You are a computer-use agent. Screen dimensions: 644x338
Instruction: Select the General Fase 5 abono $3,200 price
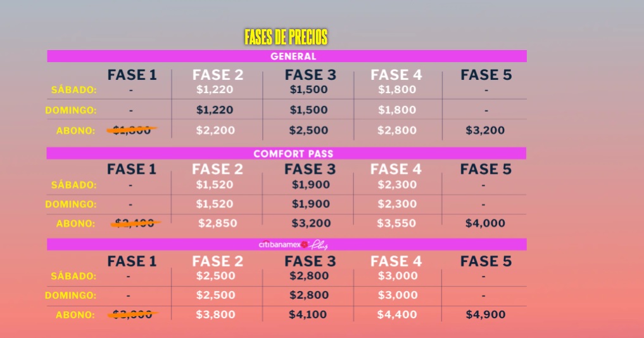coord(485,131)
